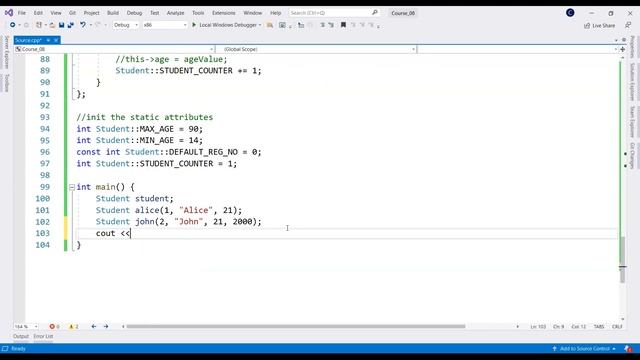Open the Tools menu
Viewport: 640px width, 360px height.
198,13
